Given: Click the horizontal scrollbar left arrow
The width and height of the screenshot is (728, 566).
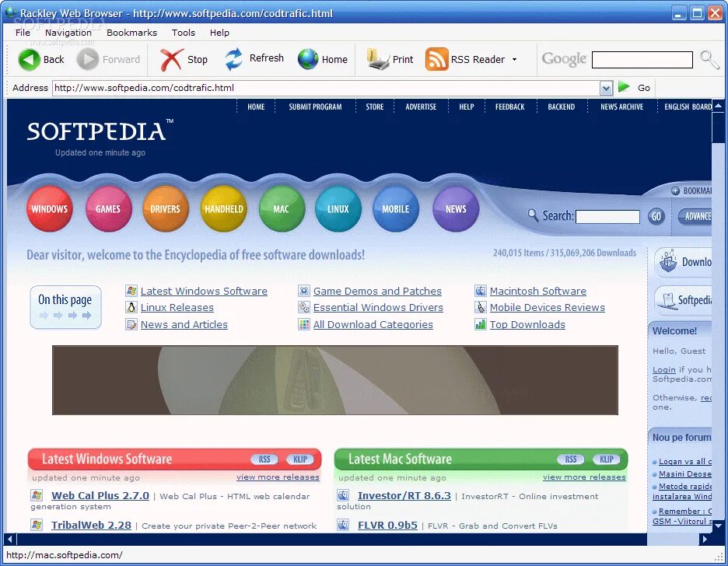Looking at the screenshot, I should pos(10,539).
